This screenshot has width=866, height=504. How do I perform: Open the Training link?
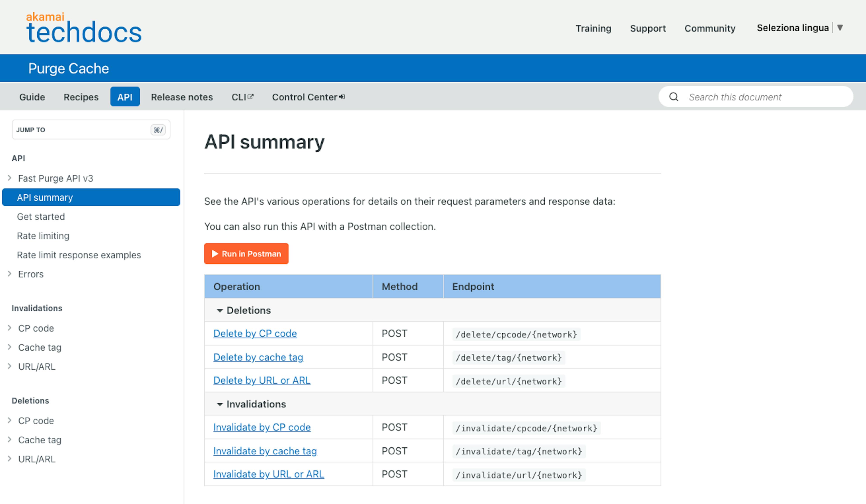[594, 28]
